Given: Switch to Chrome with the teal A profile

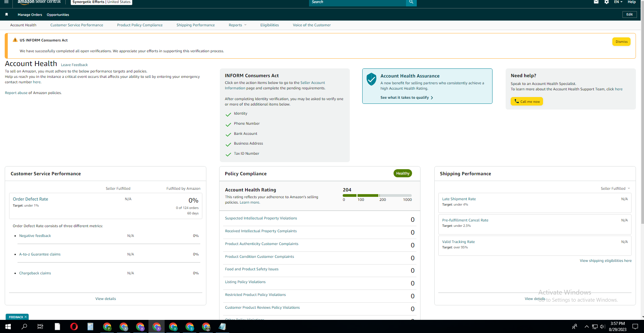Looking at the screenshot, I should tap(173, 327).
